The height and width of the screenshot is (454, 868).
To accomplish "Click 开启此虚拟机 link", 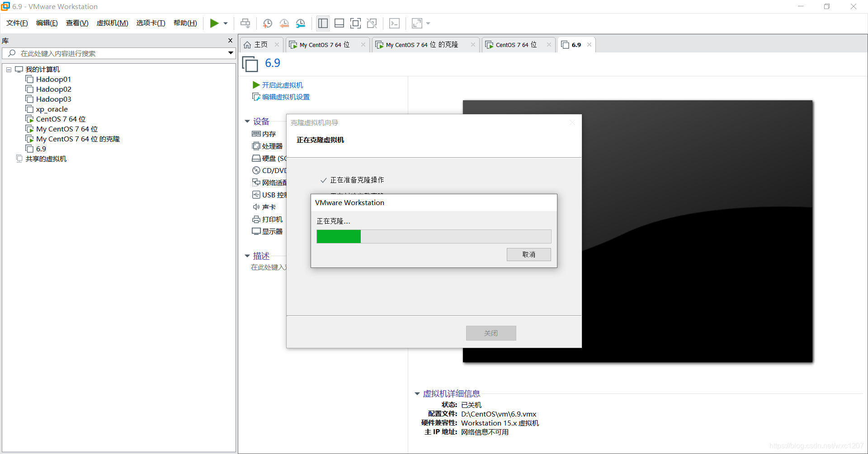I will click(x=283, y=85).
